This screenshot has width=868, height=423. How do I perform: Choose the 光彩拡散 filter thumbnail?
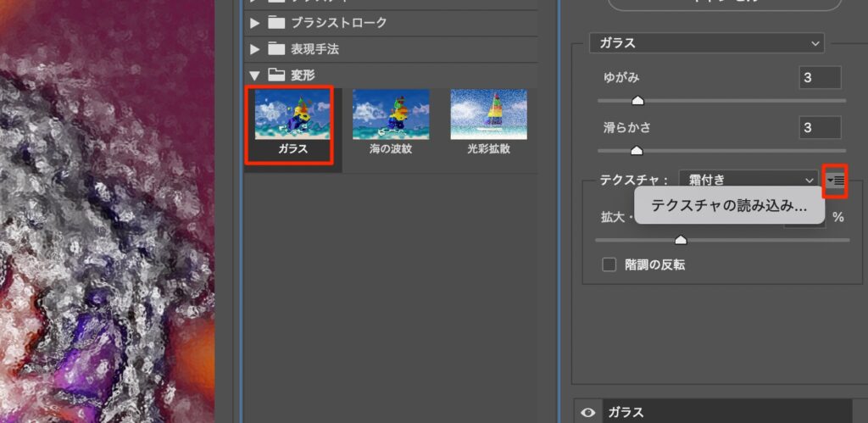[488, 115]
